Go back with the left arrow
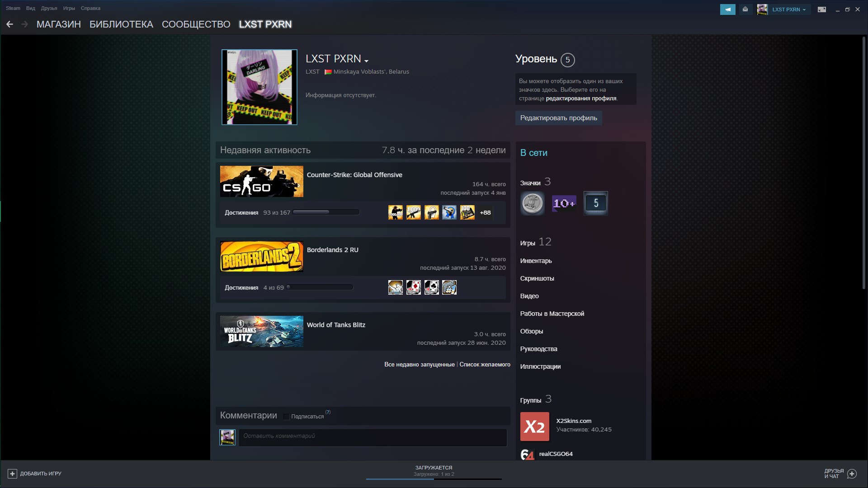 [x=9, y=24]
